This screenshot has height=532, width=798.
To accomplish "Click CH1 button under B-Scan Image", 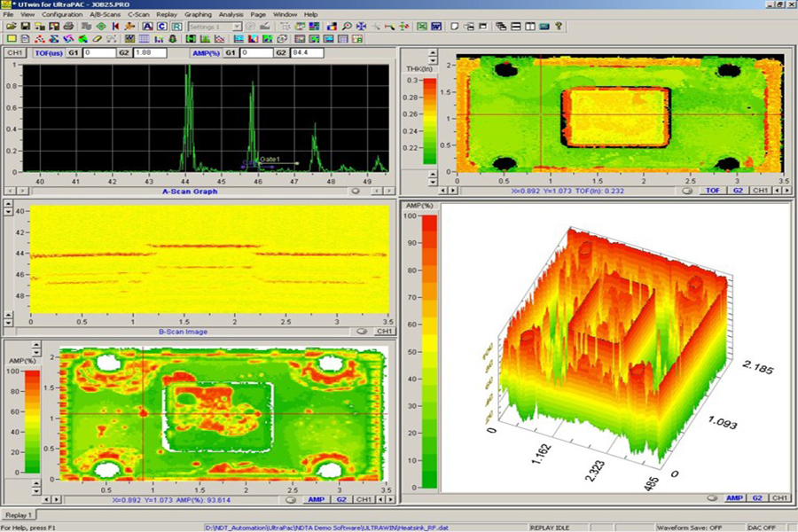I will coord(384,331).
